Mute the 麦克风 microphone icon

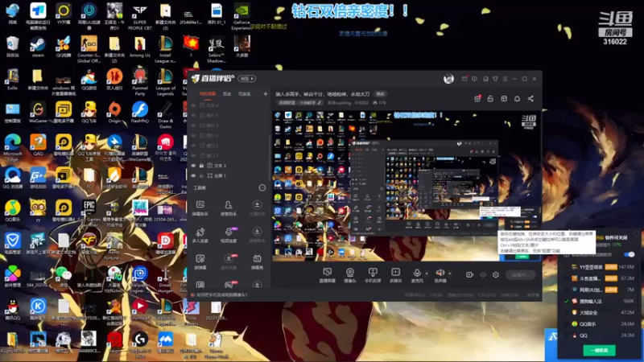tap(417, 273)
